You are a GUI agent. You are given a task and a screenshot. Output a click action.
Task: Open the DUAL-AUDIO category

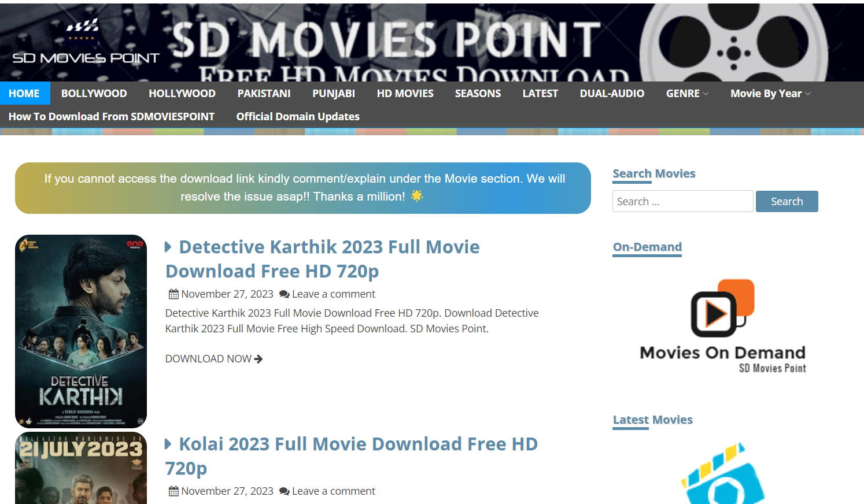pyautogui.click(x=611, y=94)
